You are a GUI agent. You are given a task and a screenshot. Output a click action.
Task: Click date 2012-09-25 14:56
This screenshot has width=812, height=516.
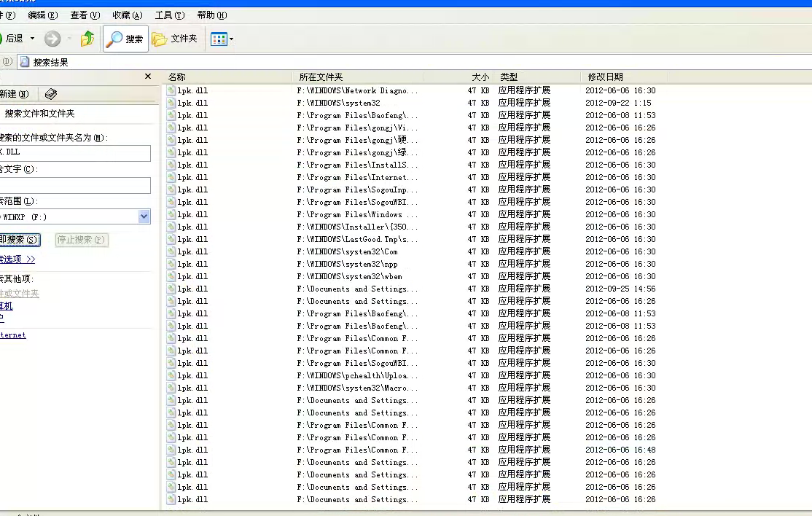coord(620,289)
